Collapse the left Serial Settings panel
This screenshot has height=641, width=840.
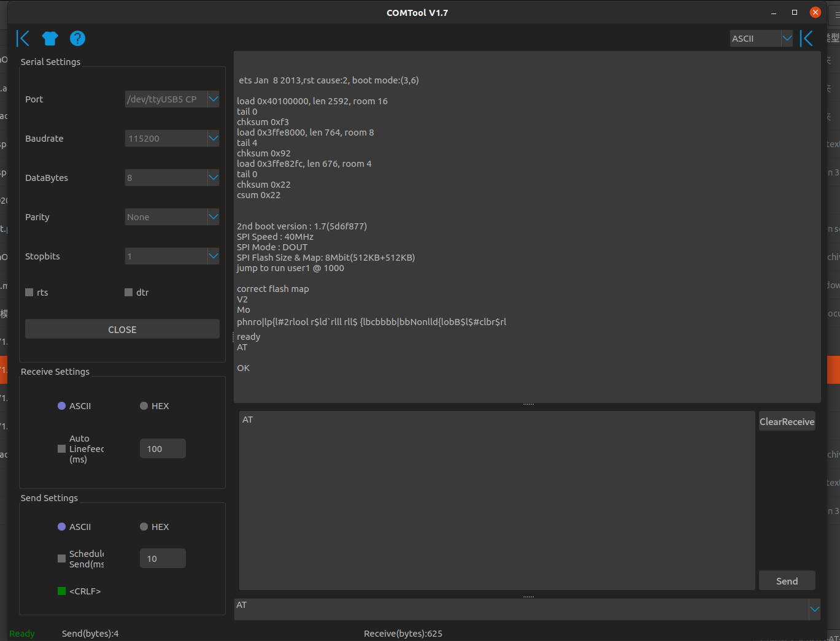point(22,38)
